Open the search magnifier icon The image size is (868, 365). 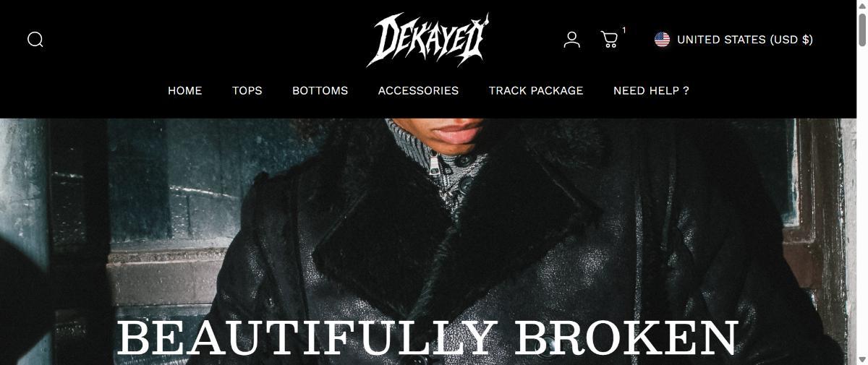pos(35,39)
